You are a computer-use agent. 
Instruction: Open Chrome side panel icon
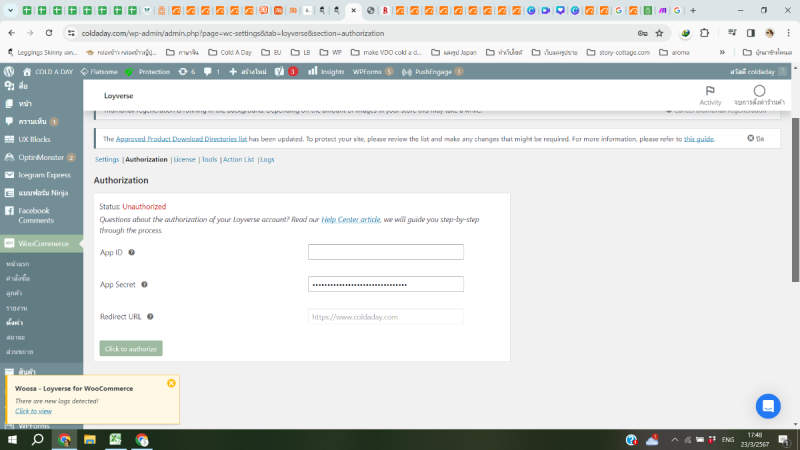click(x=751, y=33)
